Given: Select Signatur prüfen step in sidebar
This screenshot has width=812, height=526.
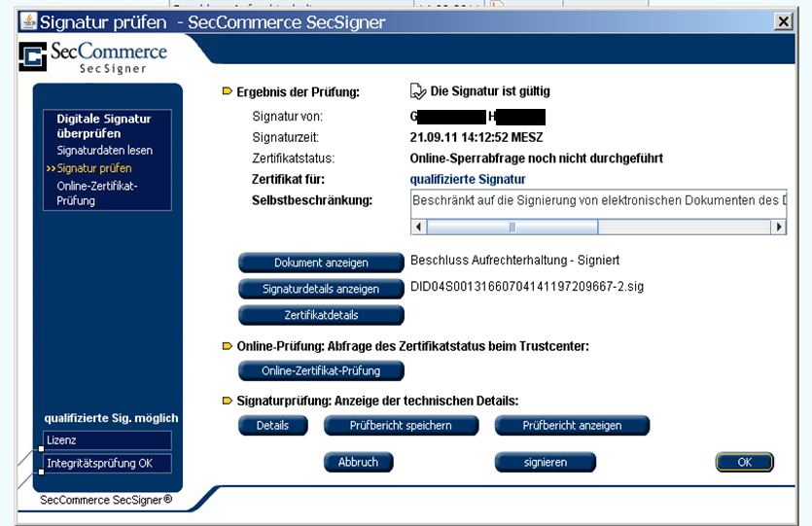Looking at the screenshot, I should [x=94, y=168].
